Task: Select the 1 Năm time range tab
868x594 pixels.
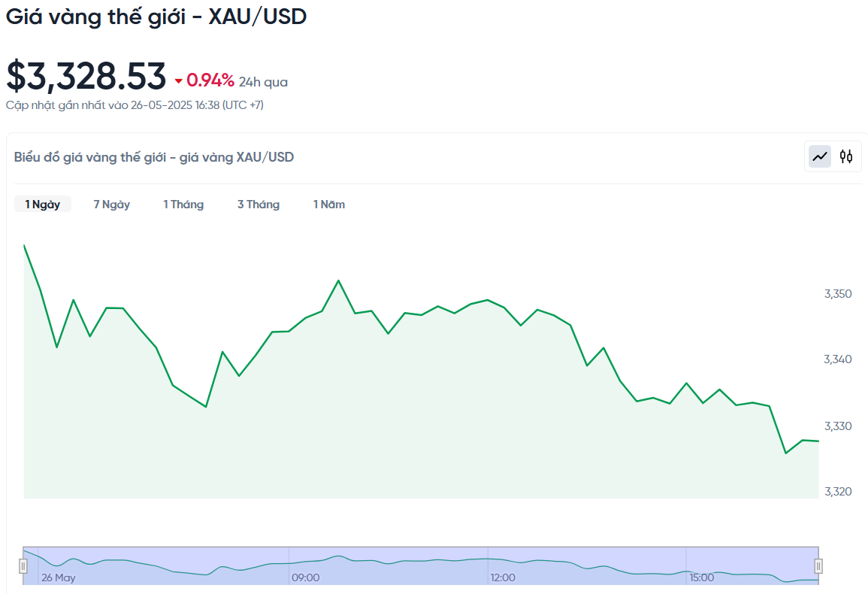Action: pos(329,204)
